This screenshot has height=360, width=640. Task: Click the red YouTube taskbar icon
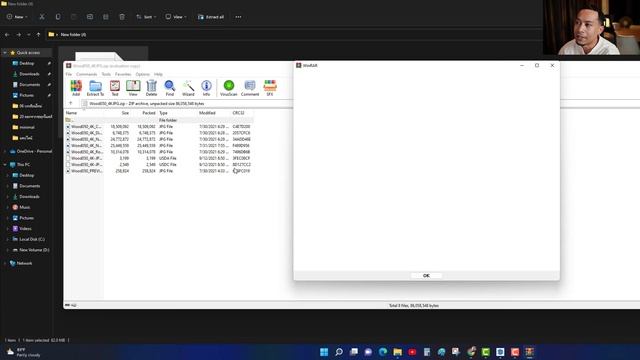[x=412, y=352]
